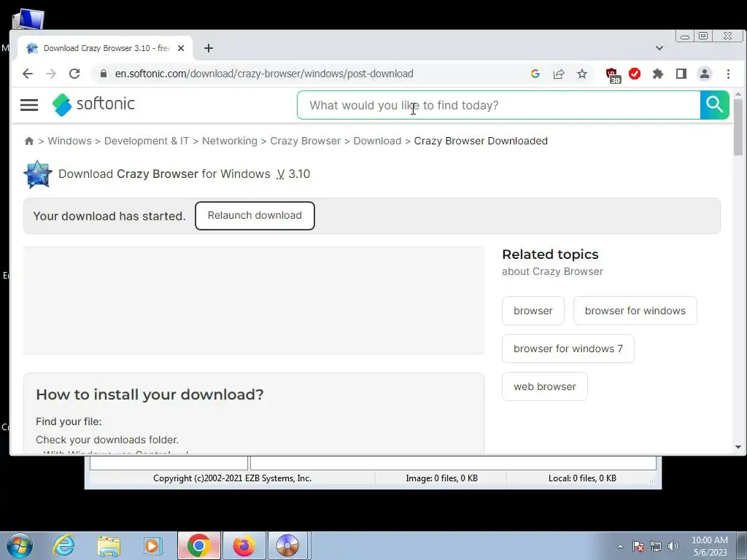Image resolution: width=747 pixels, height=560 pixels.
Task: Switch to Firefox on the taskbar
Action: point(244,545)
